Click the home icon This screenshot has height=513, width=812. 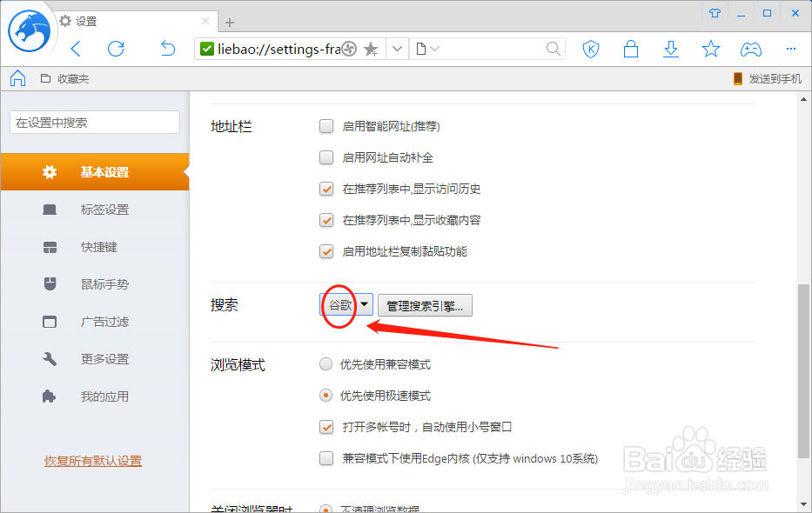point(17,77)
